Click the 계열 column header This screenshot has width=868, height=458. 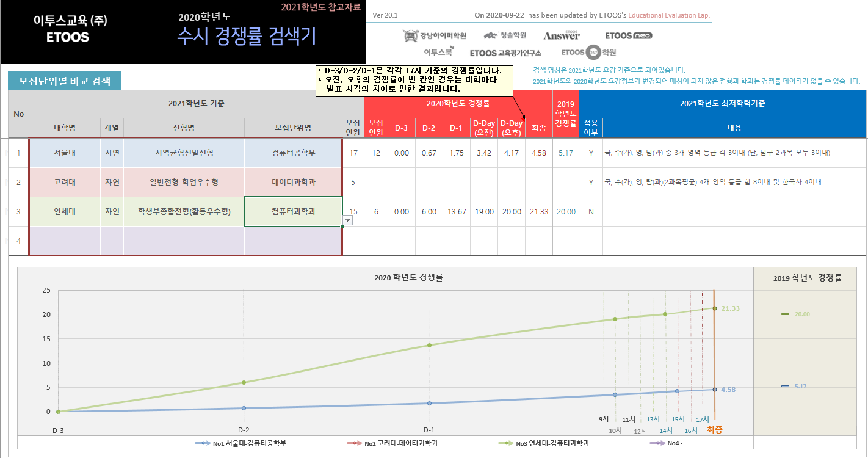pyautogui.click(x=112, y=128)
